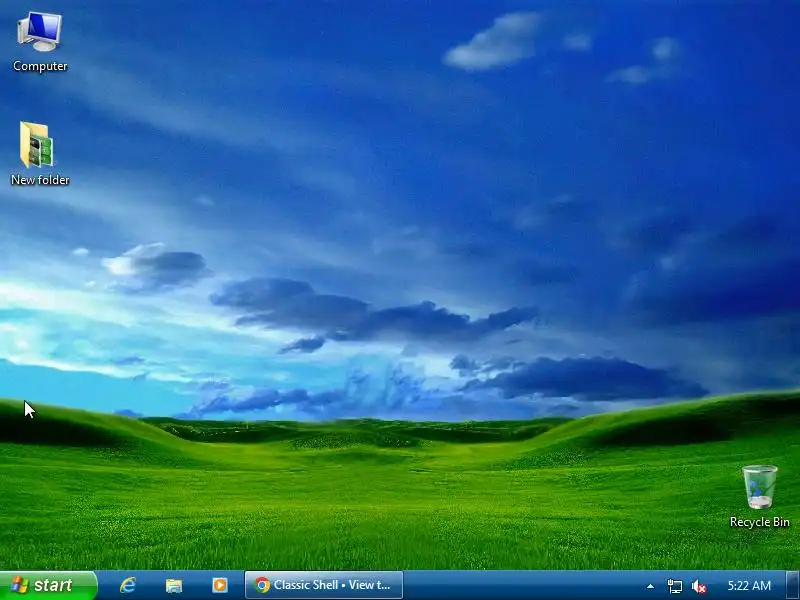Image resolution: width=800 pixels, height=600 pixels.
Task: Select the Computer desktop icon
Action: coord(40,42)
